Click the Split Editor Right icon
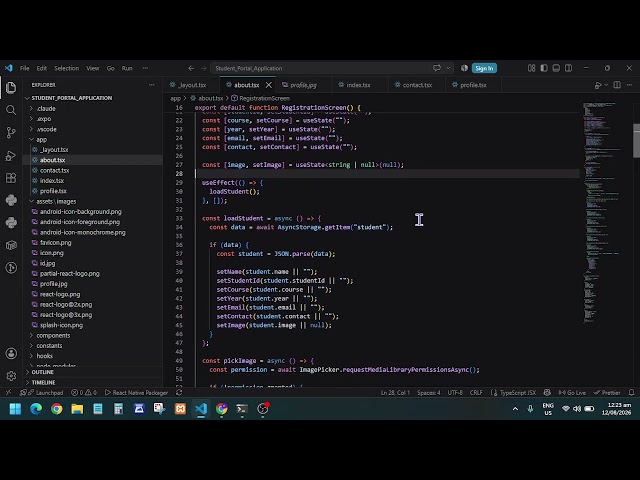 click(617, 85)
